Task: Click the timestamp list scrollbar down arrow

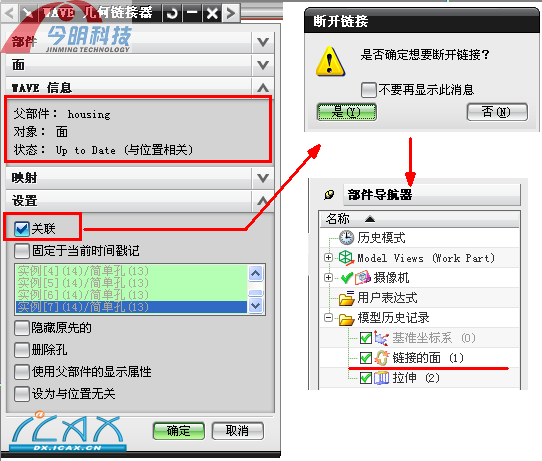Action: point(256,306)
